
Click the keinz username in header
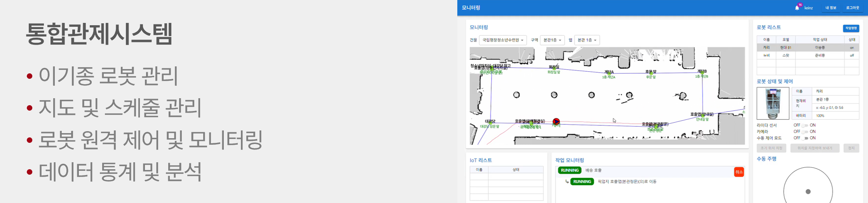[x=809, y=8]
